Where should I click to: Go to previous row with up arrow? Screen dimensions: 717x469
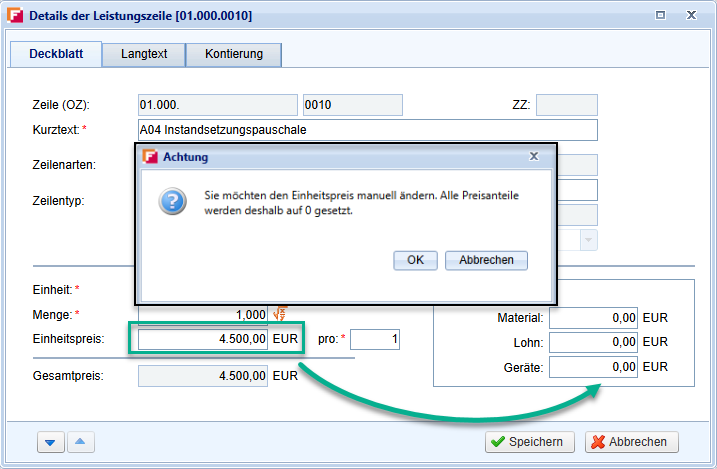[82, 442]
